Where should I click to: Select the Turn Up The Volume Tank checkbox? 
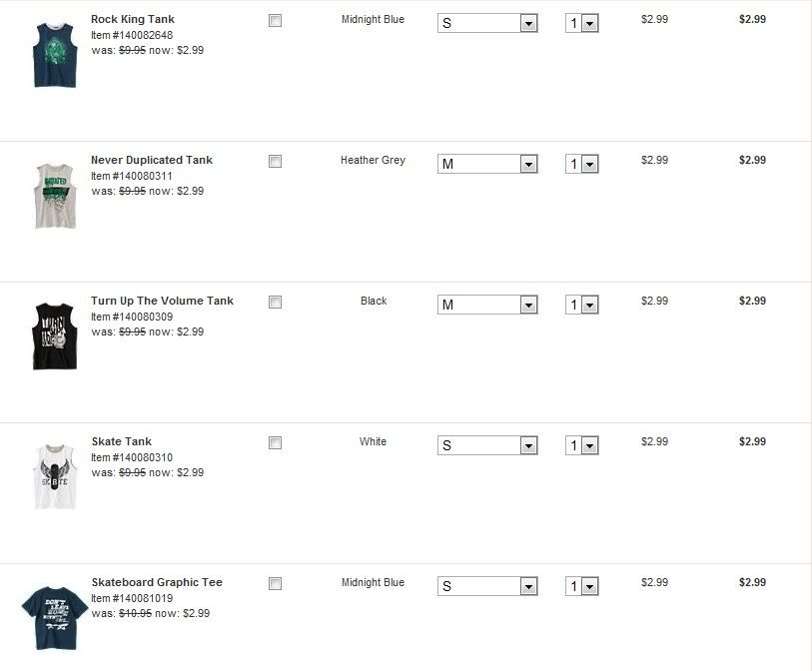tap(276, 302)
